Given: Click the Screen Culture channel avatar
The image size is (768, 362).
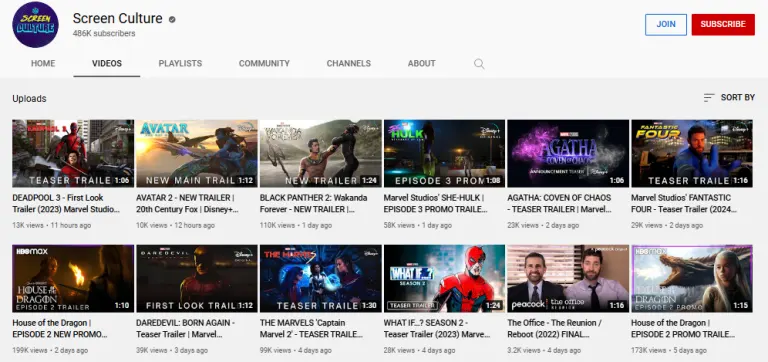Looking at the screenshot, I should pyautogui.click(x=35, y=24).
